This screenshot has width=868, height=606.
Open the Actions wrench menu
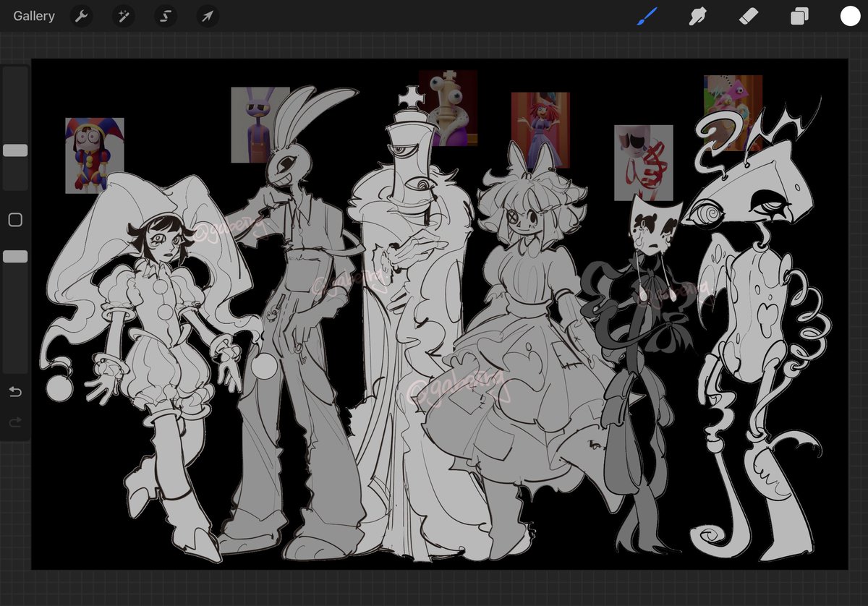81,16
